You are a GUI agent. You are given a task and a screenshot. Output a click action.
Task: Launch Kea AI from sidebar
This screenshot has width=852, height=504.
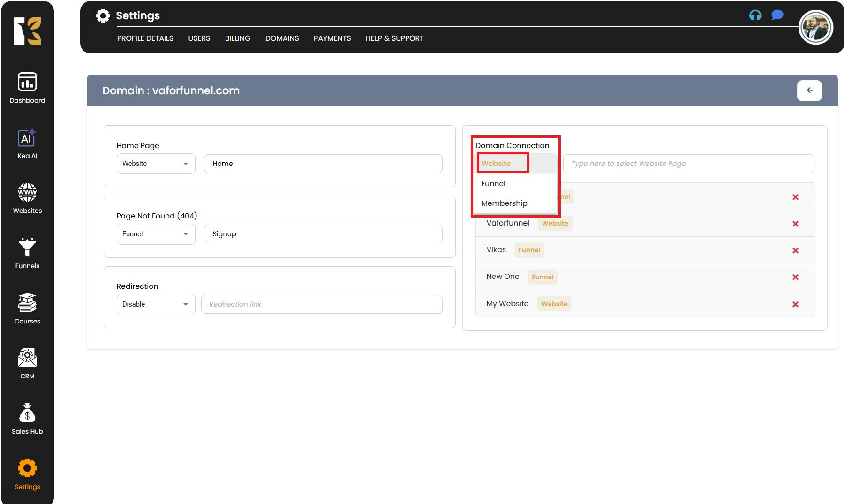27,143
